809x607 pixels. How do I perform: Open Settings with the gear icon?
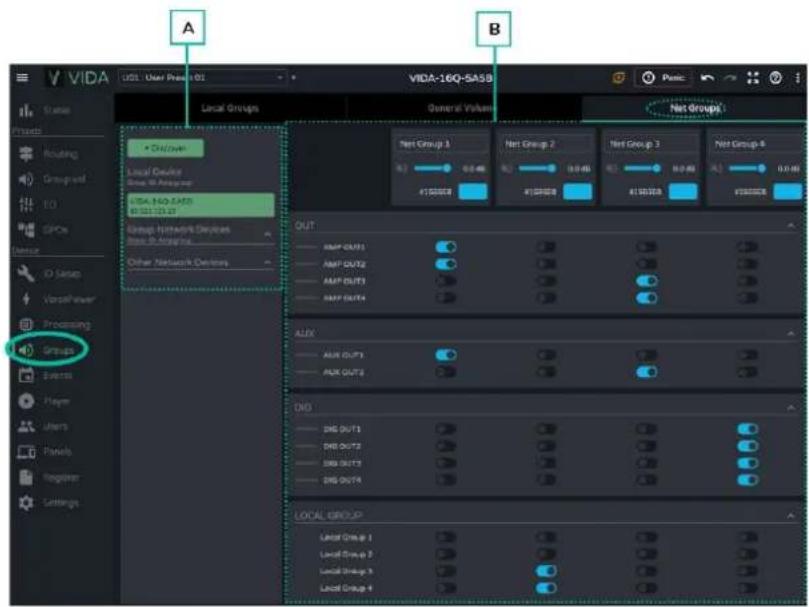pos(48,503)
